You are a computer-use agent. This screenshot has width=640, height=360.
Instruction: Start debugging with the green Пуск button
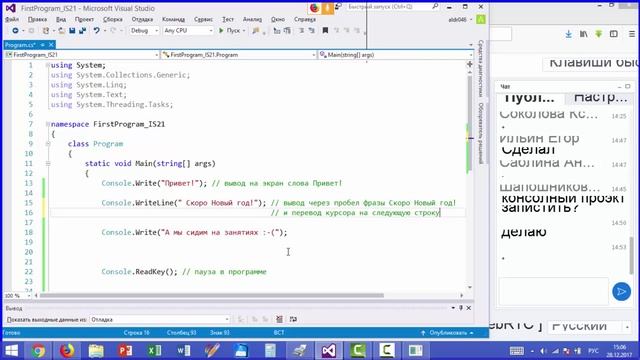(x=229, y=31)
